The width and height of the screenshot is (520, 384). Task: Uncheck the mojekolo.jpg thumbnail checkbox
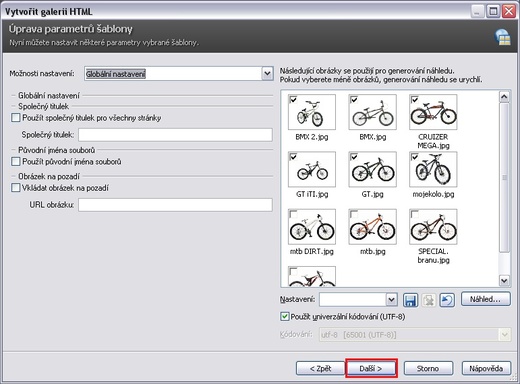coord(414,157)
